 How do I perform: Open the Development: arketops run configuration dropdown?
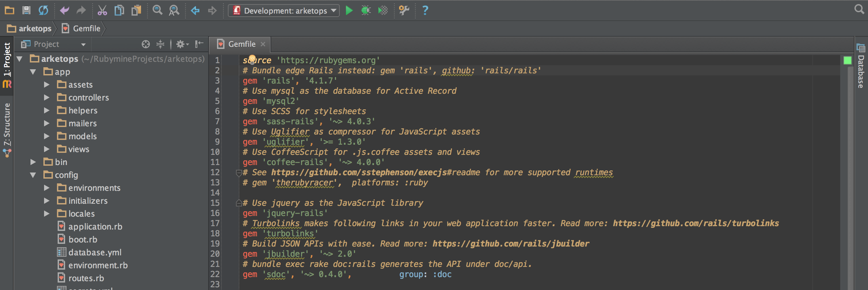point(284,11)
